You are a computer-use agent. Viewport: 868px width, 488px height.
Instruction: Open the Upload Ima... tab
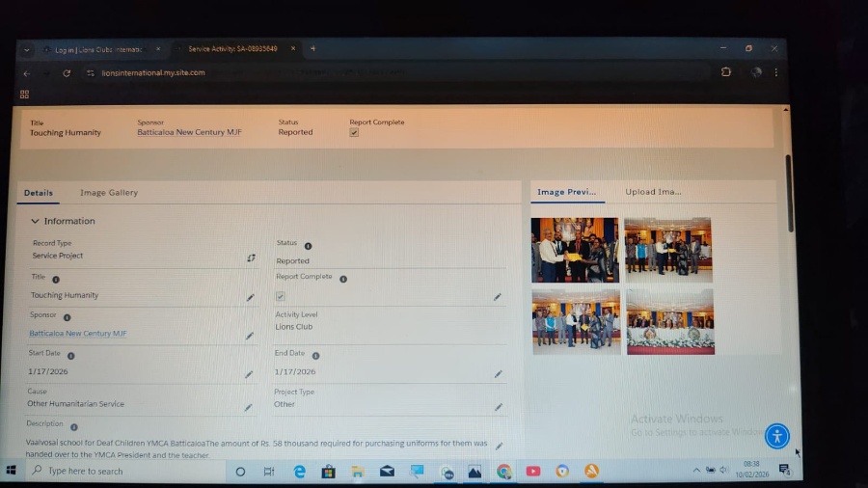[653, 192]
